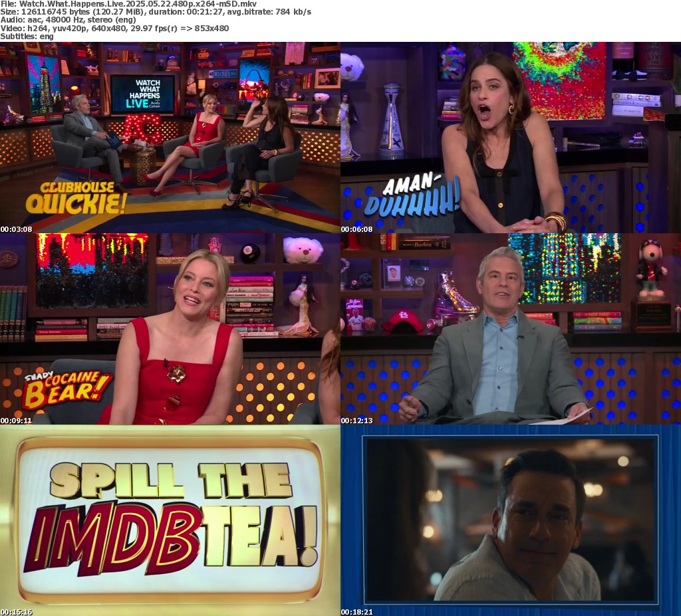Click the 00:12:13 timestamp label
Image resolution: width=681 pixels, height=616 pixels.
pyautogui.click(x=356, y=421)
